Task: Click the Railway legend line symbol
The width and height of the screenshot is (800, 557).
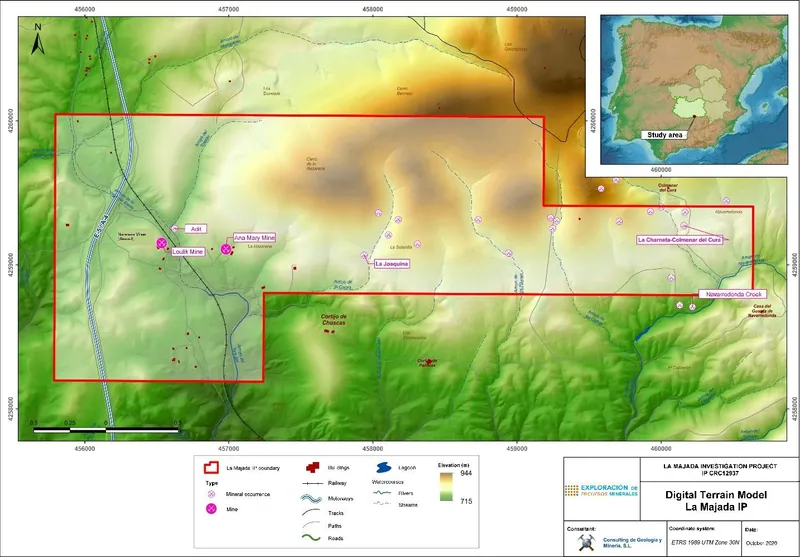Action: click(313, 483)
